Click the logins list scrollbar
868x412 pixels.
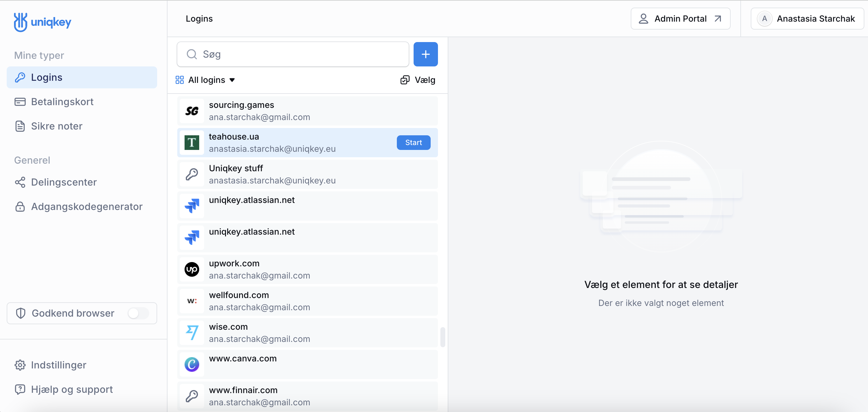click(443, 336)
